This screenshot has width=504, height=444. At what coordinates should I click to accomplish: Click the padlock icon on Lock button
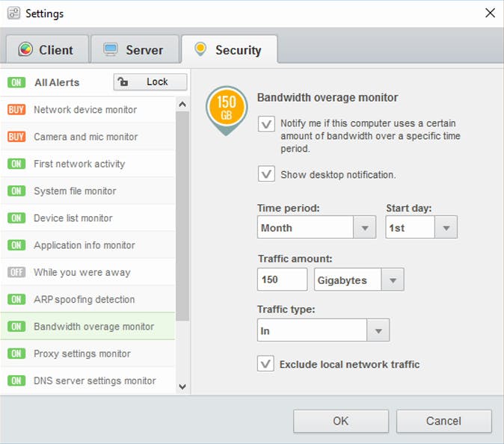pyautogui.click(x=124, y=82)
